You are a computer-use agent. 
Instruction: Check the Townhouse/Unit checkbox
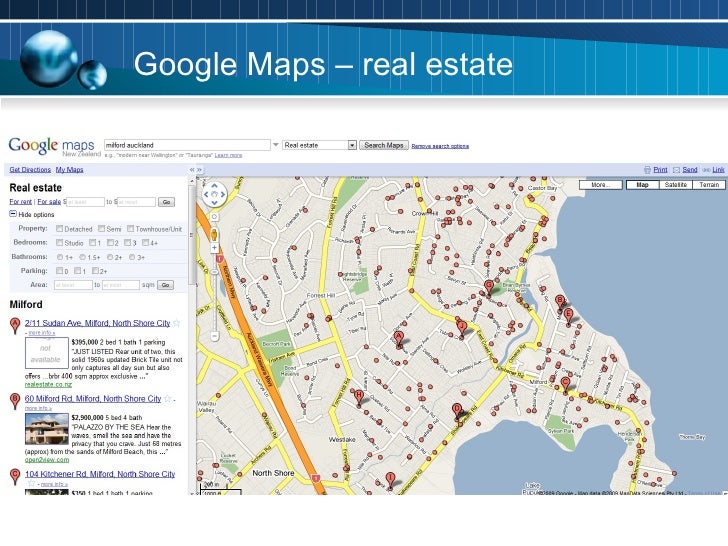click(x=130, y=228)
